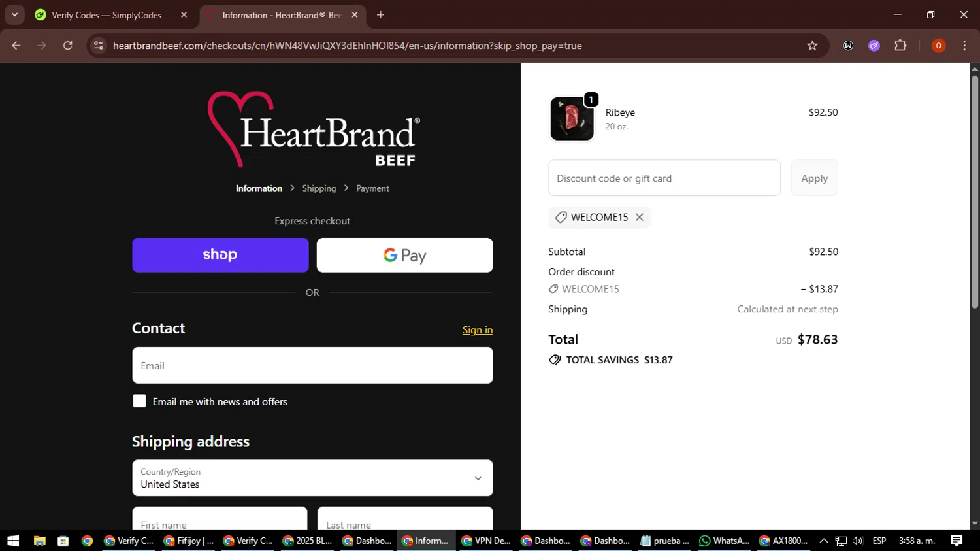Switch to the Fifijoy taskbar window
Viewport: 980px width, 551px height.
tap(189, 541)
